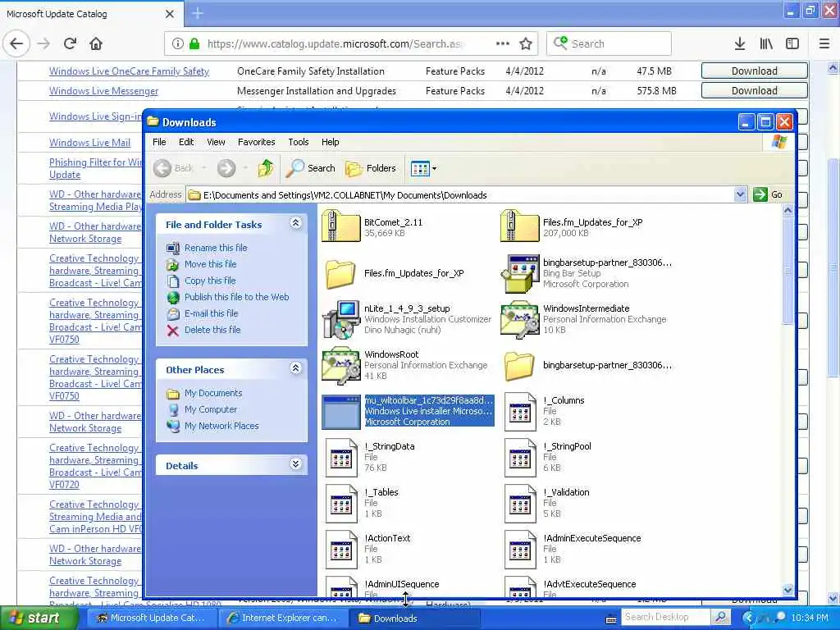Open Help menu in Downloads window
Viewport: 840px width, 630px height.
pyautogui.click(x=330, y=142)
